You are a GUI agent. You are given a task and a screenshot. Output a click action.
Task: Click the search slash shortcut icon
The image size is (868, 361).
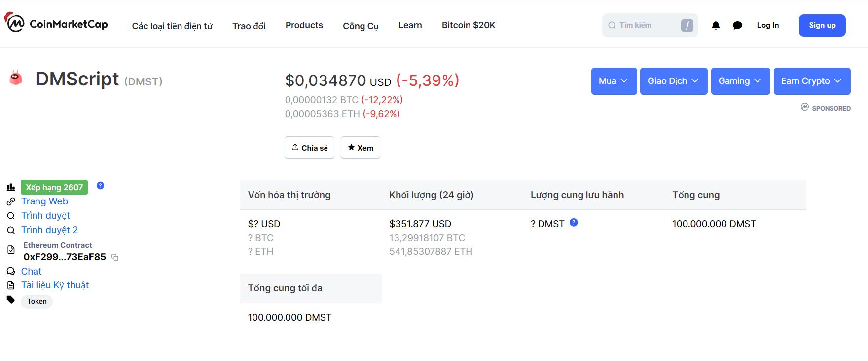(x=687, y=25)
